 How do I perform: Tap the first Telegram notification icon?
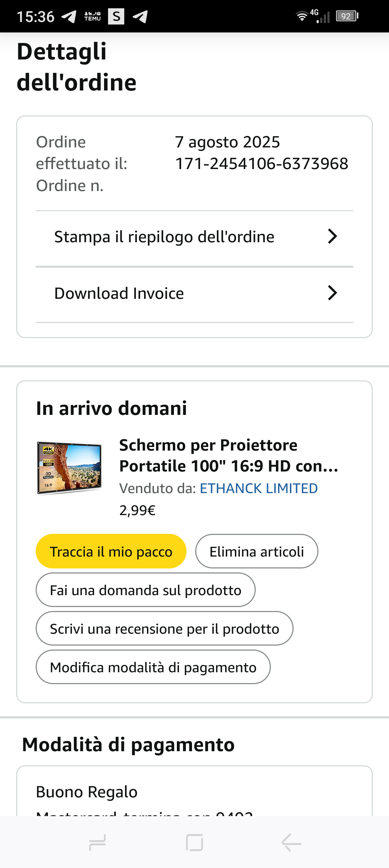tap(69, 17)
